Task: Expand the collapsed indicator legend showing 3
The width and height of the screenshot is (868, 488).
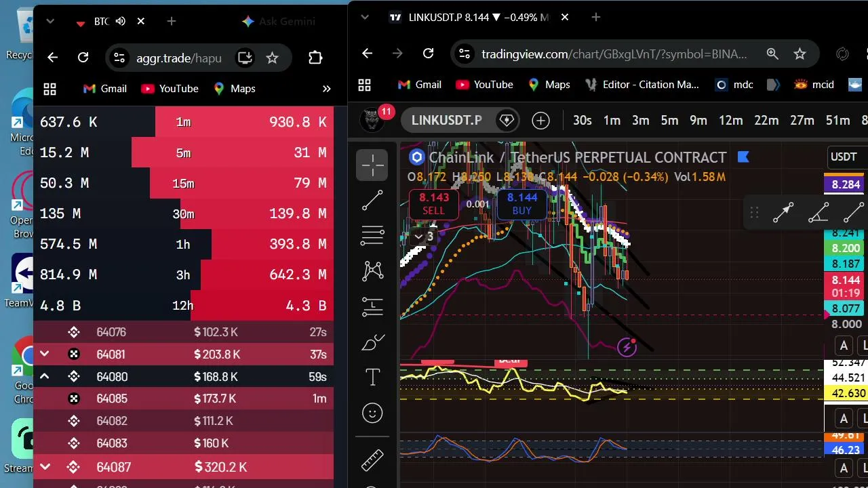Action: [424, 237]
